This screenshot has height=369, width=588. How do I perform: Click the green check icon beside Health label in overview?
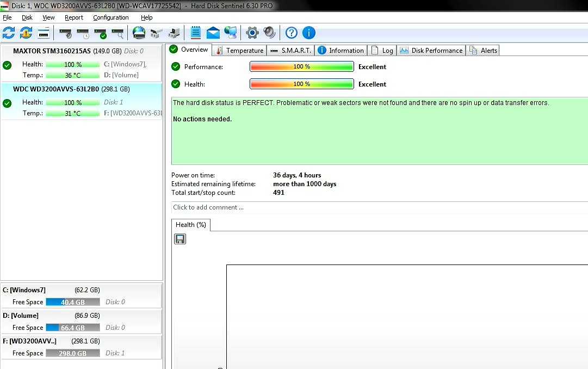(176, 84)
